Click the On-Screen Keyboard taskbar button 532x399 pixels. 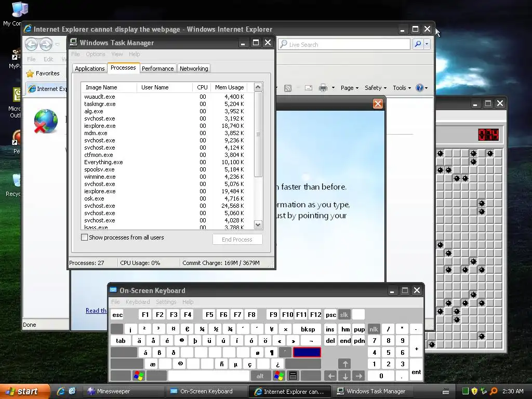pyautogui.click(x=206, y=391)
